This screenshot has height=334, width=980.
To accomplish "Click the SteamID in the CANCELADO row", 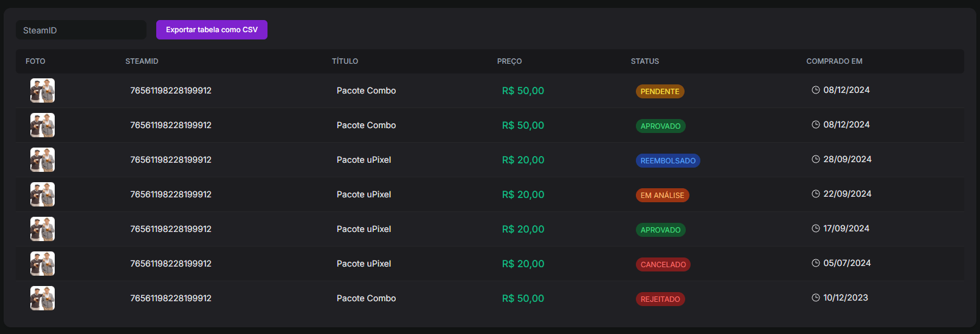I will tap(171, 264).
